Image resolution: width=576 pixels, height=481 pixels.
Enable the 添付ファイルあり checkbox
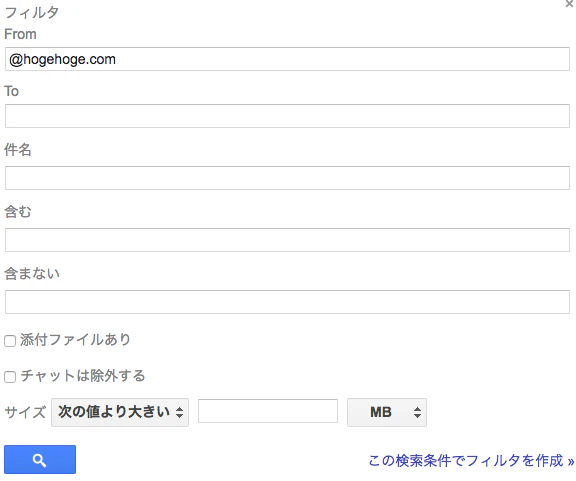(10, 341)
